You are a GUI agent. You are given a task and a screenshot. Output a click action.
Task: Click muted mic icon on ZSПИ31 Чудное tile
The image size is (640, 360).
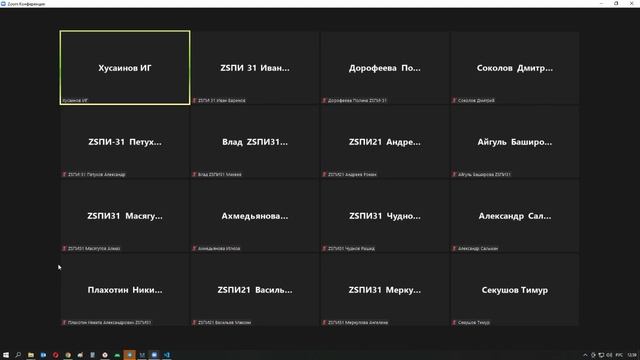[x=324, y=248]
